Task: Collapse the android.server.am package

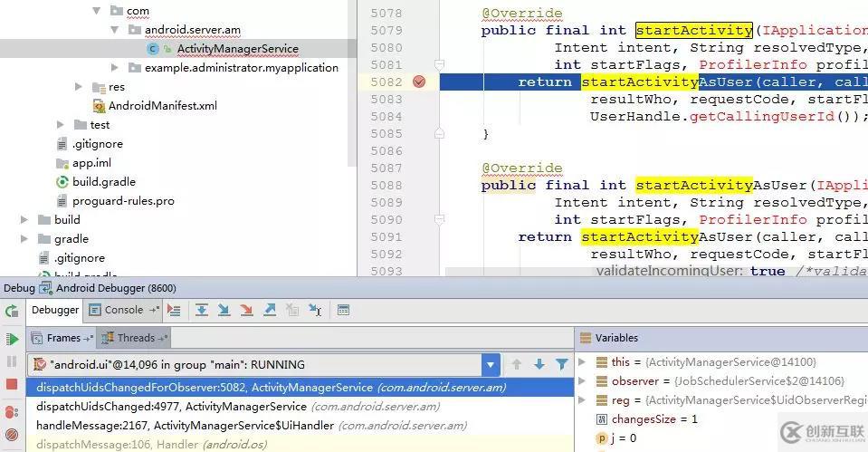Action: pos(115,30)
